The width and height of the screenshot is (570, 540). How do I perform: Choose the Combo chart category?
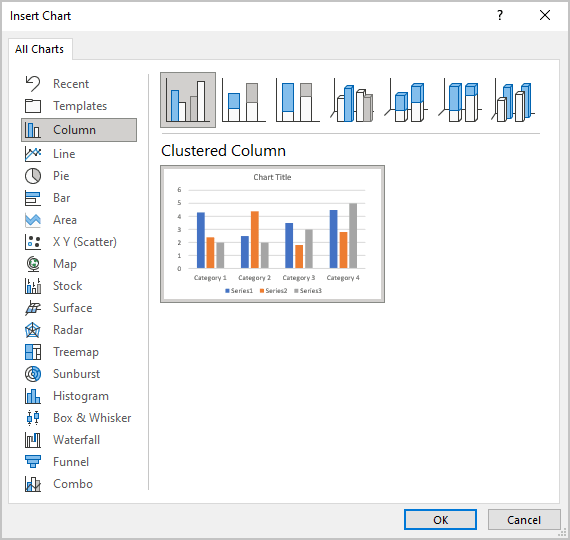79,484
